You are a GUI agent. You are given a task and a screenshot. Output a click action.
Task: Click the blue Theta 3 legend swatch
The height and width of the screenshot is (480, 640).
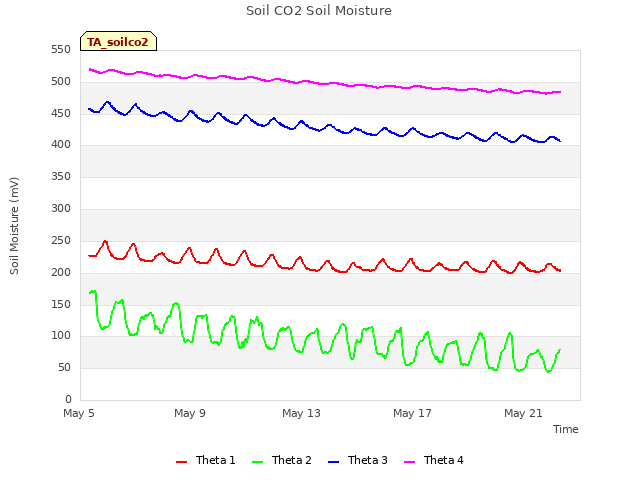click(x=333, y=462)
